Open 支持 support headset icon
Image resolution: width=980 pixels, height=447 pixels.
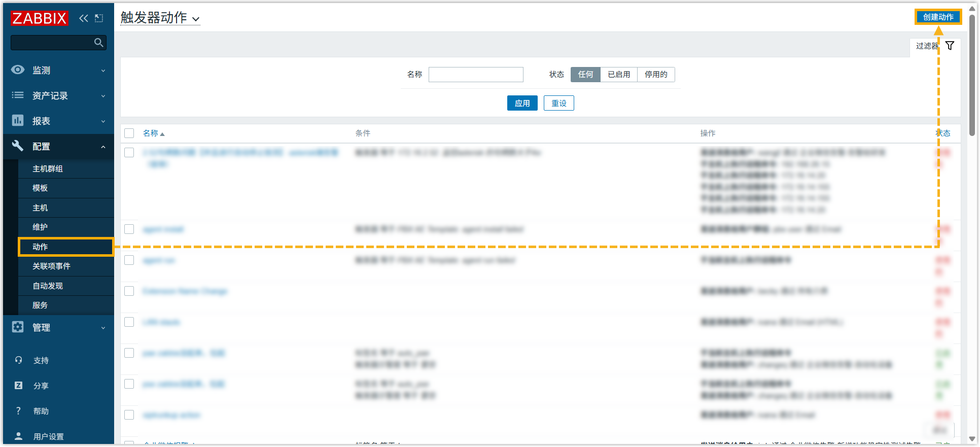[x=19, y=360]
